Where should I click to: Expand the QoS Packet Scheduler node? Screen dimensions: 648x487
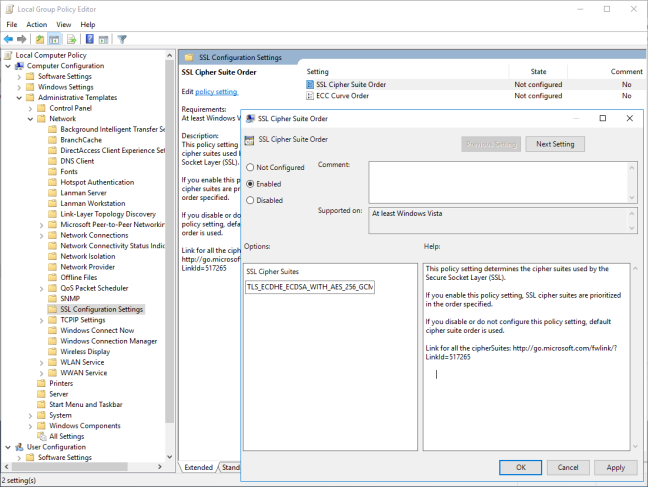point(41,288)
